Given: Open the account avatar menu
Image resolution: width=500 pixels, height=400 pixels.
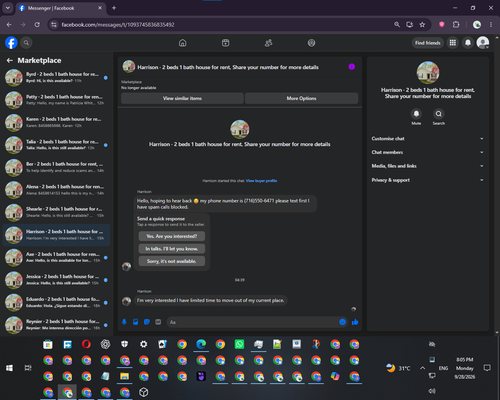Looking at the screenshot, I should point(483,43).
